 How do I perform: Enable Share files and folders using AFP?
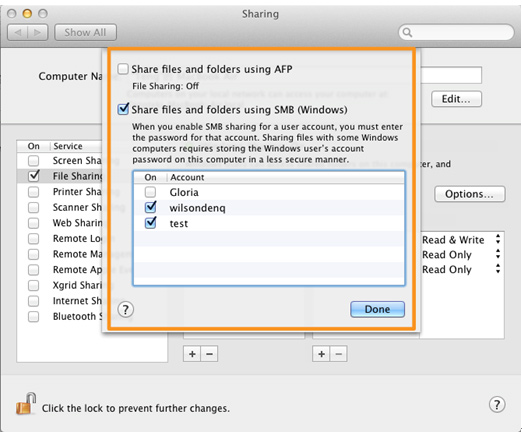point(123,69)
